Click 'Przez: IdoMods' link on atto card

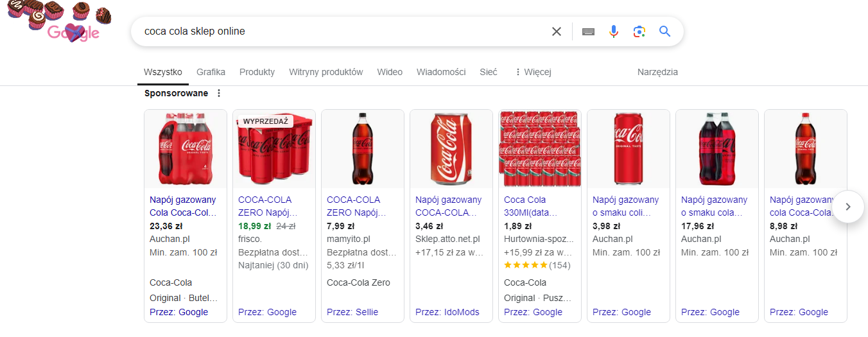447,312
